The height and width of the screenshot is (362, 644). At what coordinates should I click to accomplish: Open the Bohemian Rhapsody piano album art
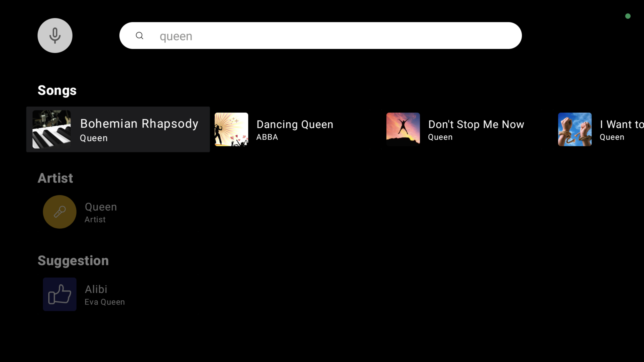coord(51,129)
